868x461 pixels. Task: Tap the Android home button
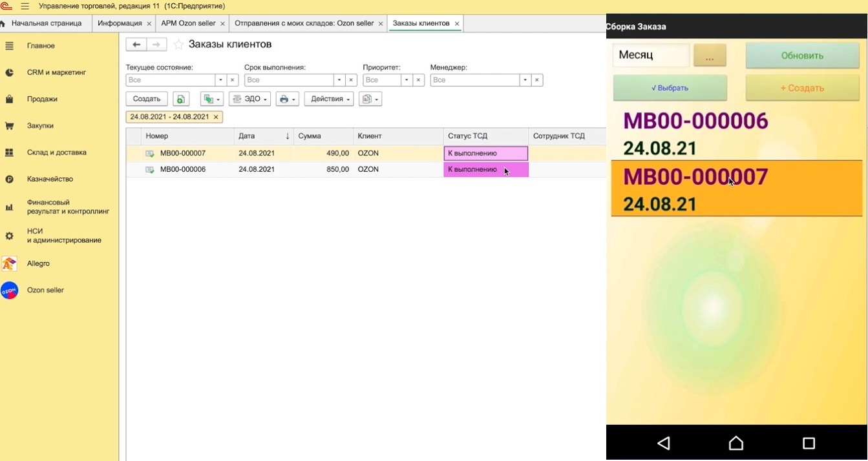tap(736, 443)
